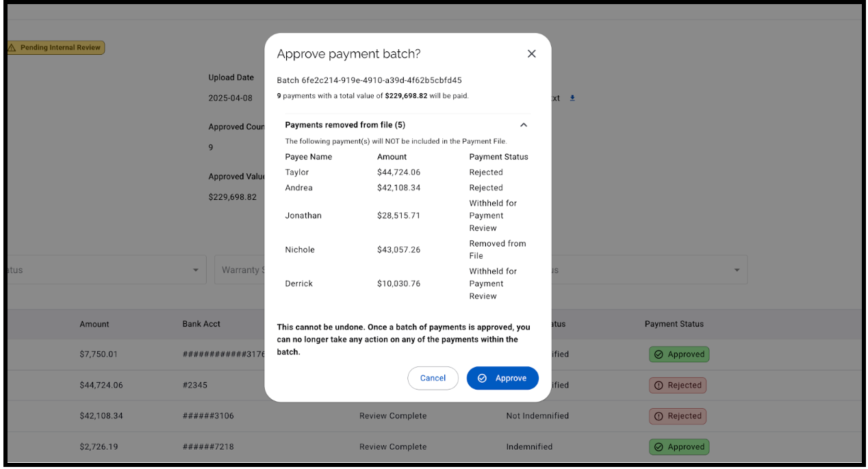Collapse the Payments removed from file section
Image resolution: width=868 pixels, height=469 pixels.
click(524, 125)
